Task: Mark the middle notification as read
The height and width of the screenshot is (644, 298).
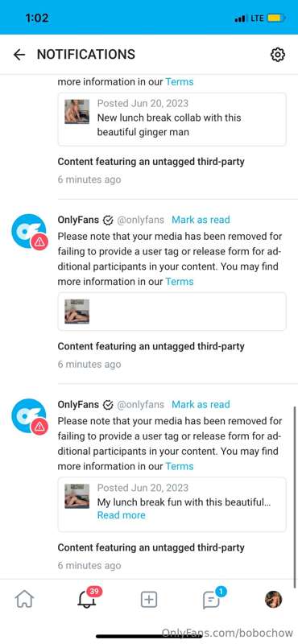Action: tap(201, 220)
